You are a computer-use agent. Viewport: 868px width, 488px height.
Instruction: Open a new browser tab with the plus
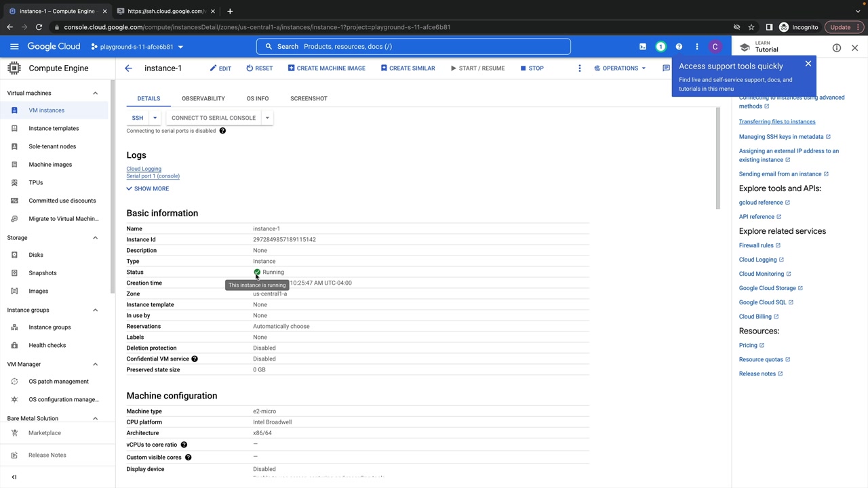230,11
